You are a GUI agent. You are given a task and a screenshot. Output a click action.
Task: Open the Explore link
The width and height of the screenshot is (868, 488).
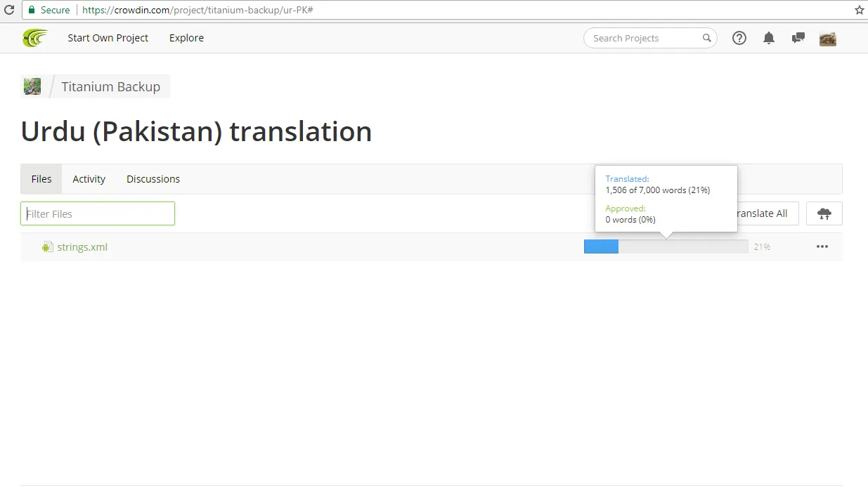(x=186, y=38)
